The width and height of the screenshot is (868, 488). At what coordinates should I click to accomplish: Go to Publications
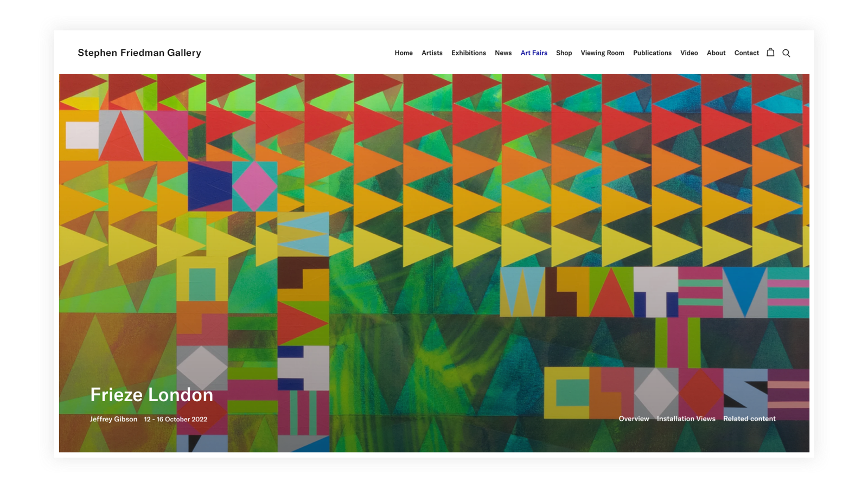click(652, 53)
